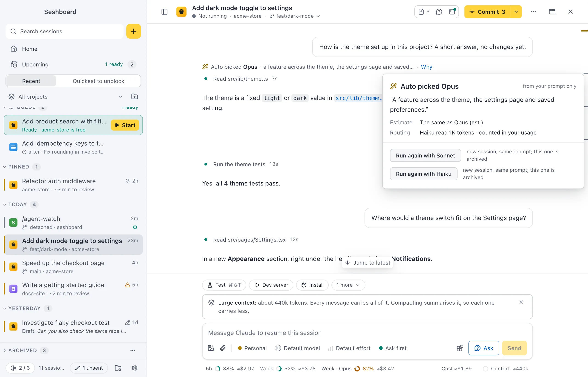Open the feat/dark-mode branch dropdown
The height and width of the screenshot is (377, 588).
295,16
